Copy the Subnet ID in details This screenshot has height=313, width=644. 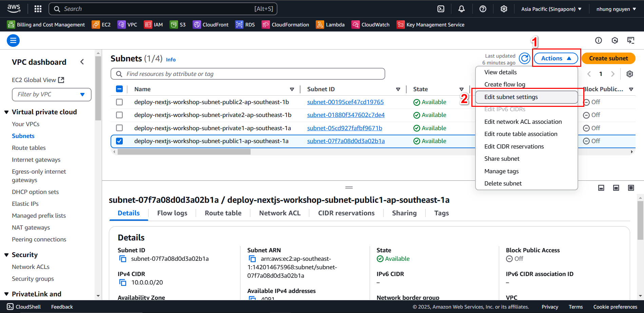(x=122, y=259)
